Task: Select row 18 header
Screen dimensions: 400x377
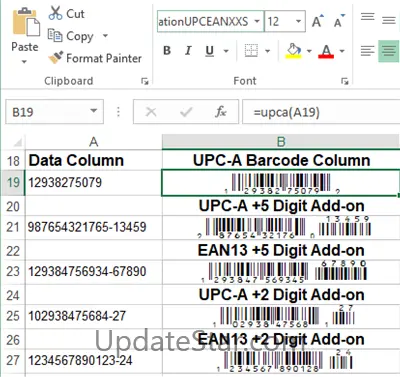Action: pos(13,161)
